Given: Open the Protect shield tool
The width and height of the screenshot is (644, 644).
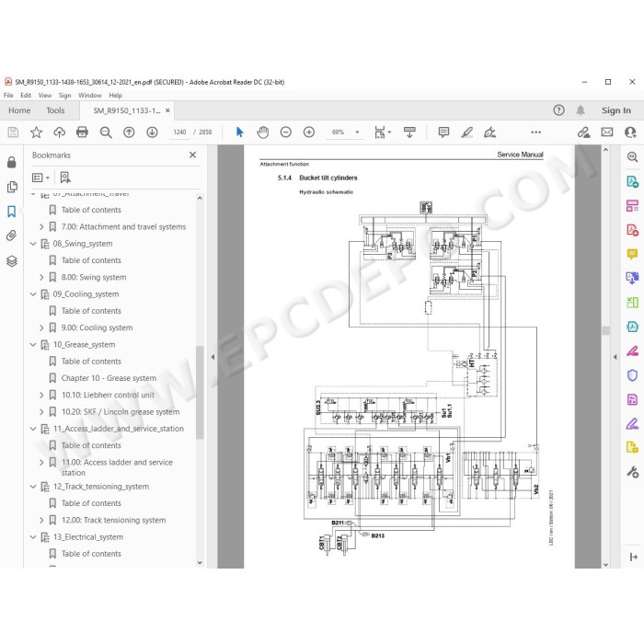Looking at the screenshot, I should [633, 375].
